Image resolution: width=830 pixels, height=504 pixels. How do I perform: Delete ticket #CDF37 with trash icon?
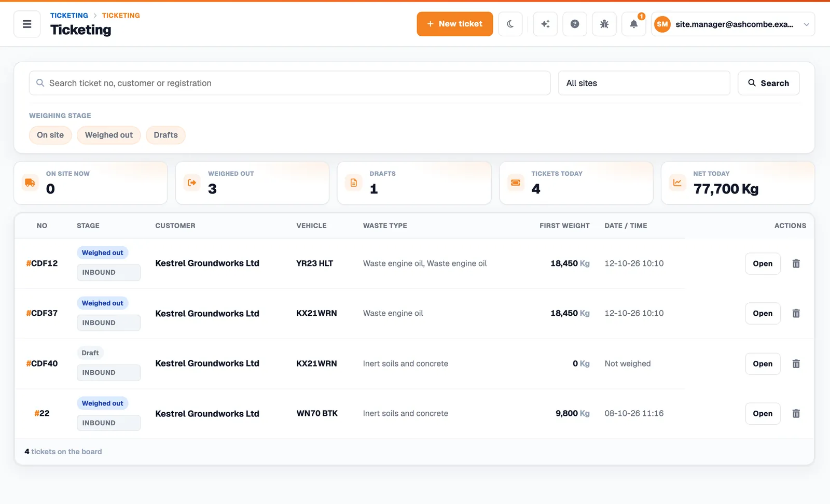pyautogui.click(x=796, y=313)
